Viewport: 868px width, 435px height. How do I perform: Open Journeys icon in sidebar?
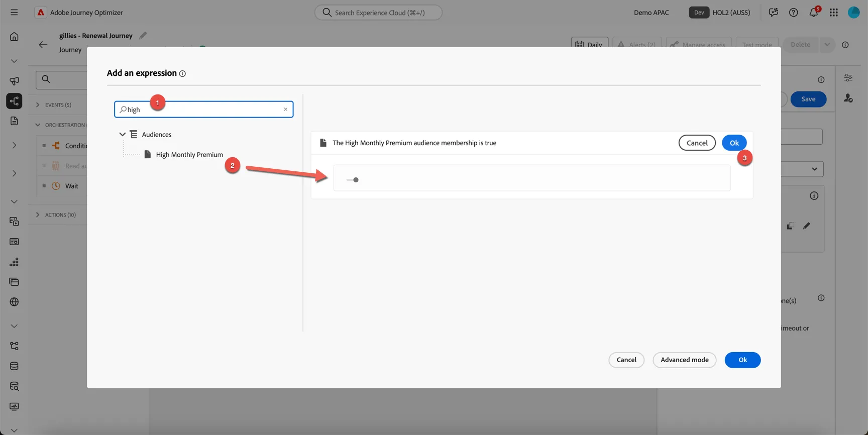pos(14,101)
